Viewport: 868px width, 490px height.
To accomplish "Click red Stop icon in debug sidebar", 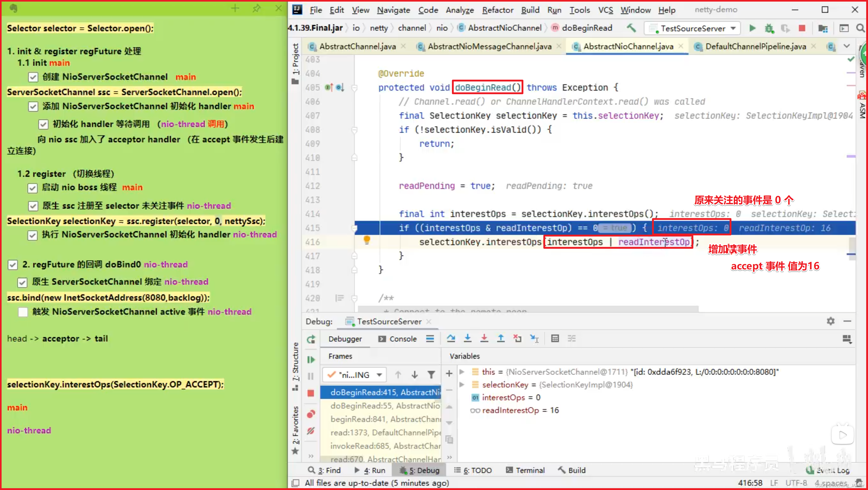I will (311, 393).
